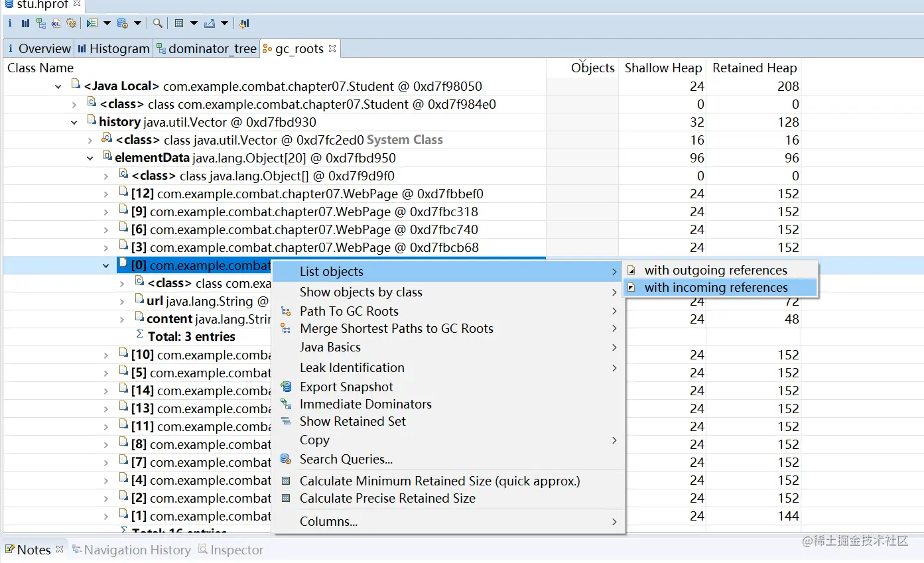Open the Query Browser database icon
Screen dimensions: 924x563
pos(123,23)
